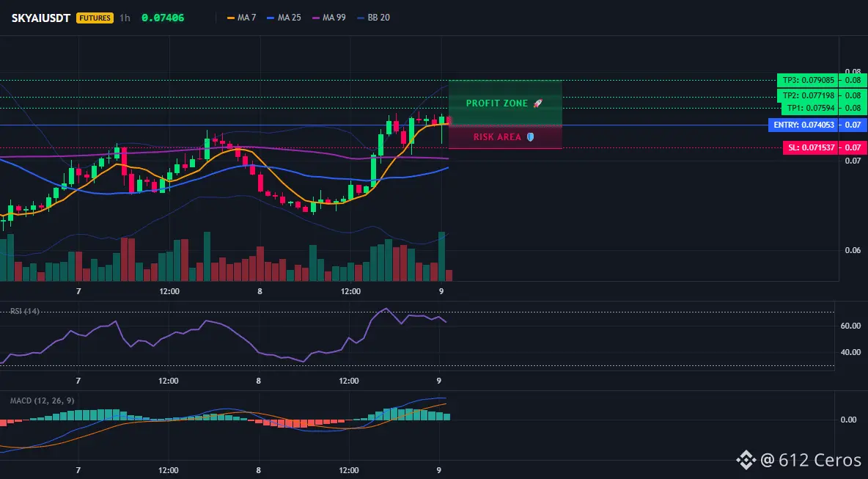Select the TP2: 0.077198 price tag
Viewport: 868px width, 479px height.
(x=808, y=95)
